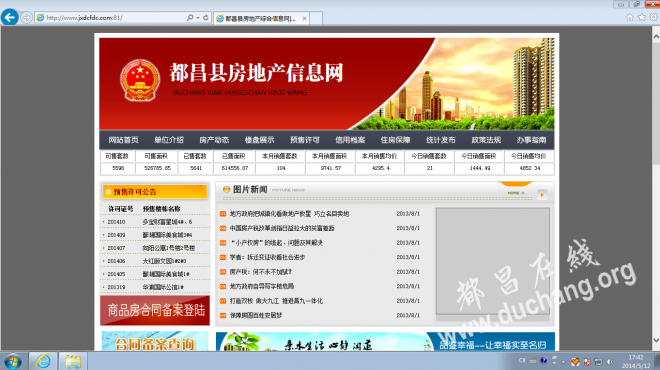Expand the address bar dropdown arrow
660x370 pixels.
(x=197, y=18)
